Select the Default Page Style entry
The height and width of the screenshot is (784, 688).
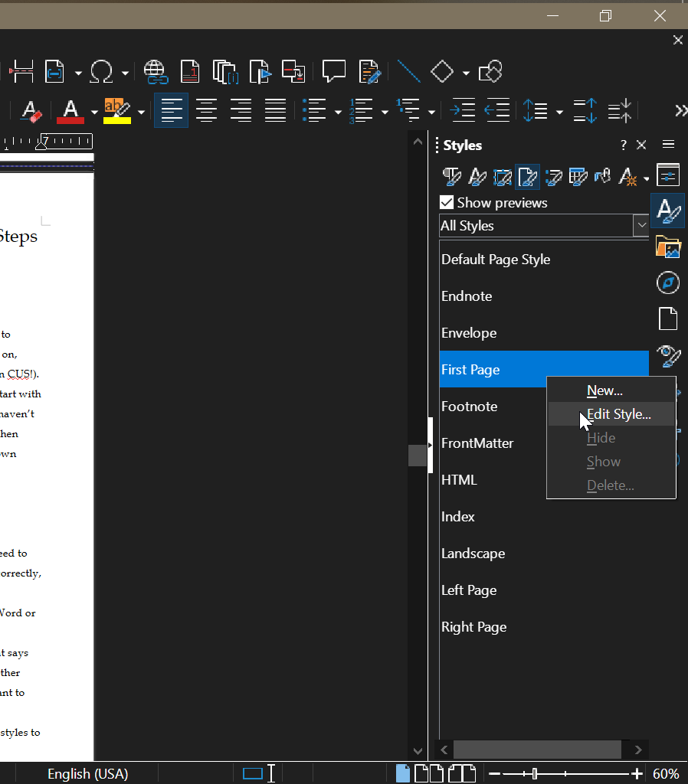point(544,260)
